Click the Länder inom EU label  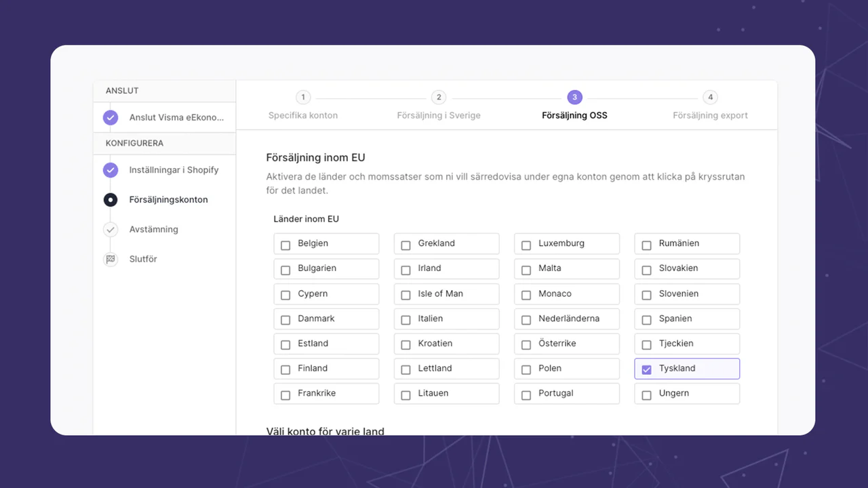click(x=307, y=219)
